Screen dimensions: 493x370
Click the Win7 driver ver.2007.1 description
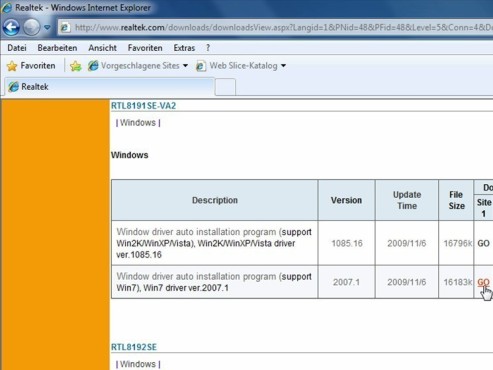click(214, 282)
